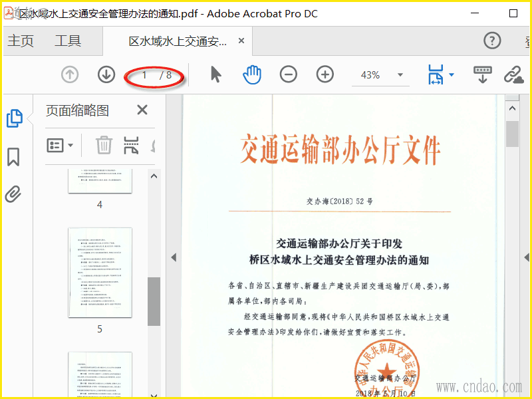Click the current page number field
Viewport: 532px width, 399px height.
[x=144, y=75]
